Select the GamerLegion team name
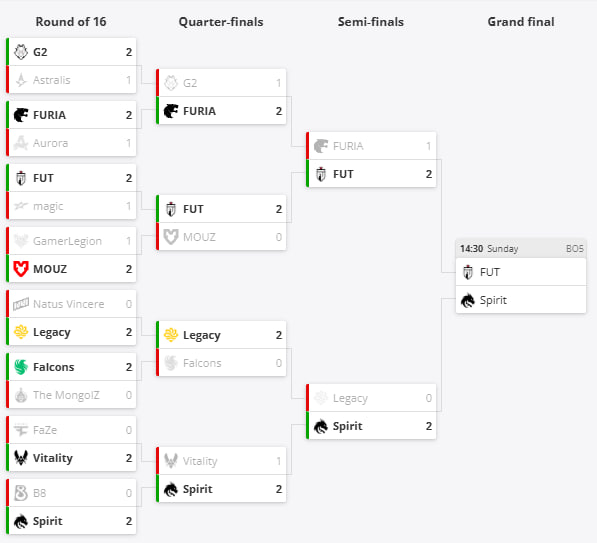597x543 pixels. 67,241
